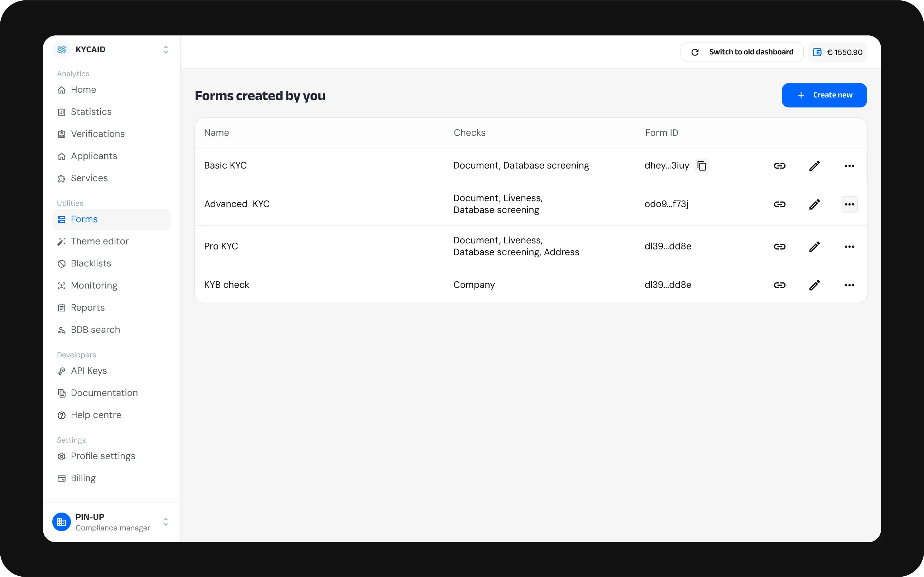Open BDB search
Image resolution: width=924 pixels, height=577 pixels.
pos(95,330)
